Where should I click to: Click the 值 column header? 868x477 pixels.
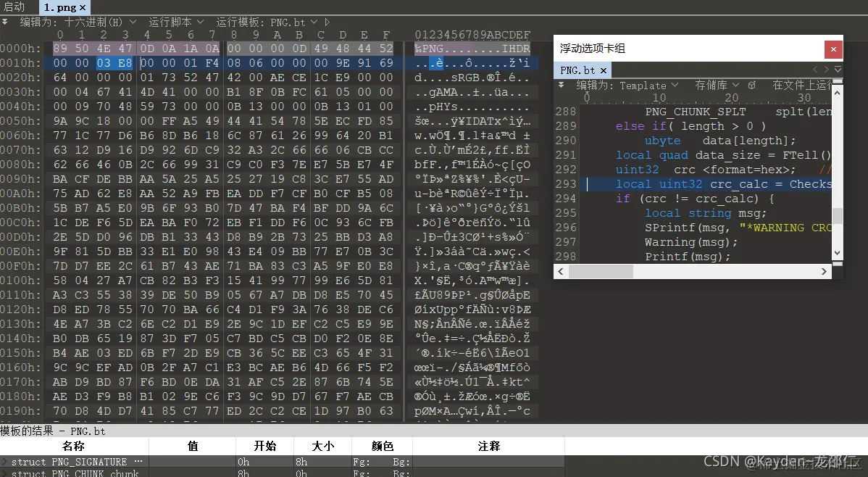[193, 446]
